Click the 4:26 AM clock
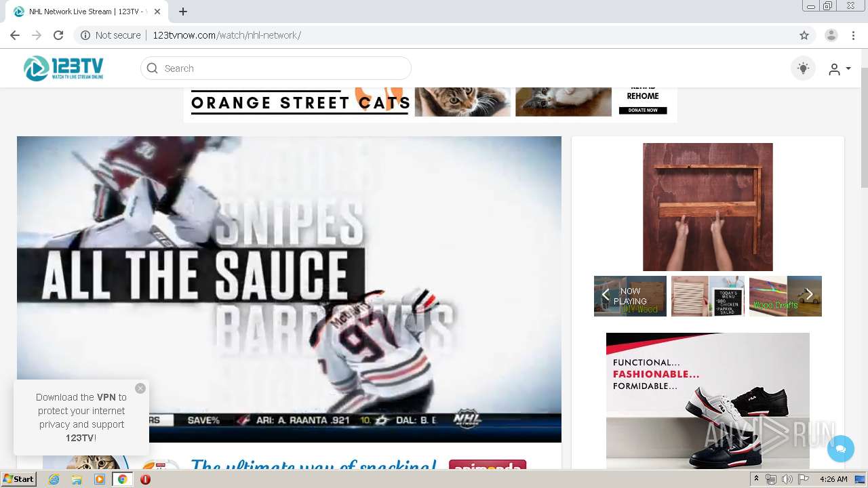 [x=833, y=479]
